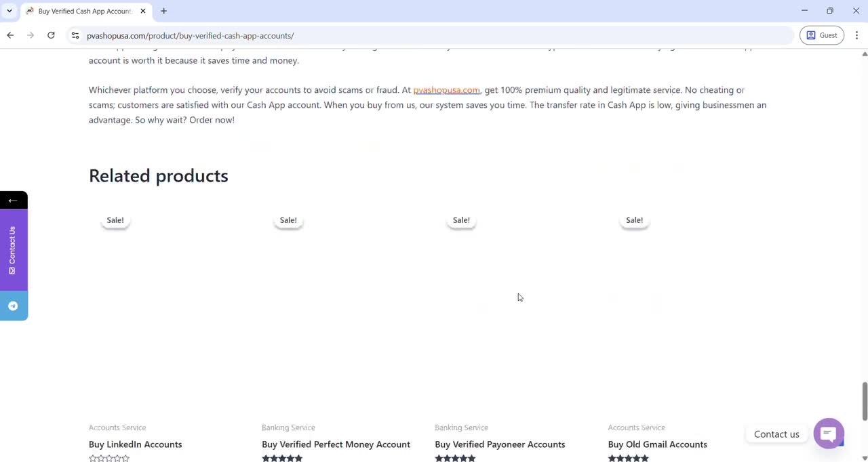Click Accounts Service category above Old Gmail
Viewport: 868px width, 462px height.
(x=637, y=427)
